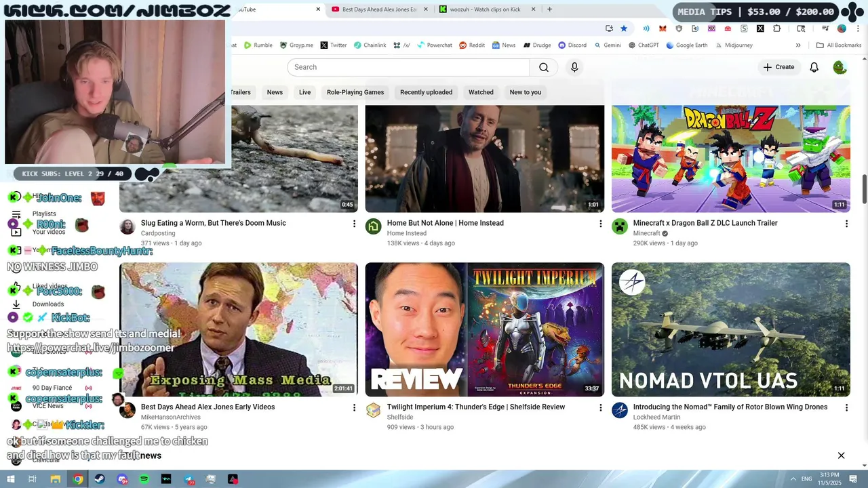Viewport: 868px width, 488px height.
Task: Open the Drudge bookmark
Action: pos(536,45)
